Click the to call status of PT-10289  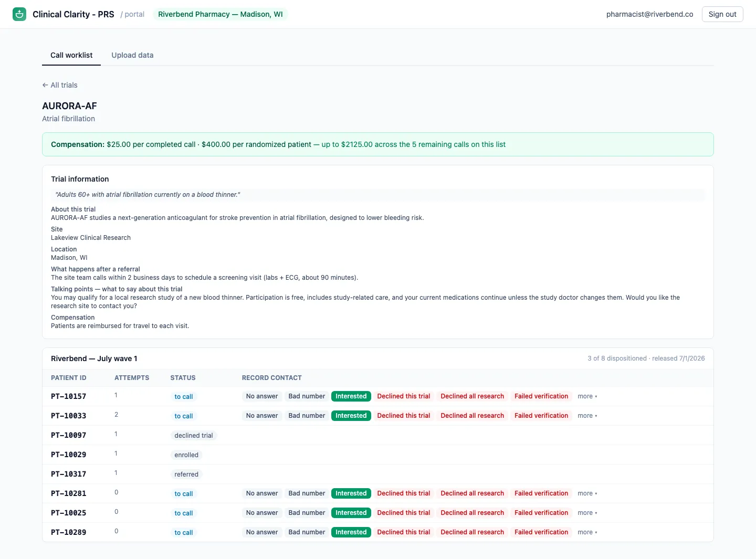[x=184, y=533]
